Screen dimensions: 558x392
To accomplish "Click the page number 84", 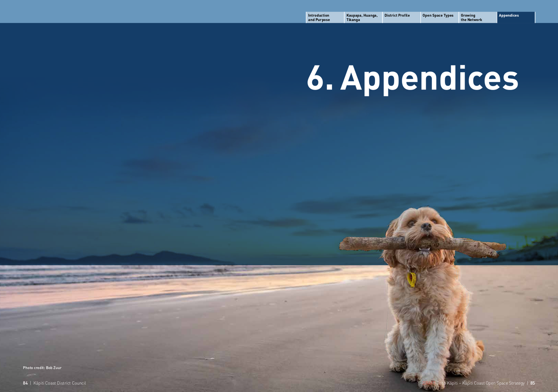I will (25, 383).
